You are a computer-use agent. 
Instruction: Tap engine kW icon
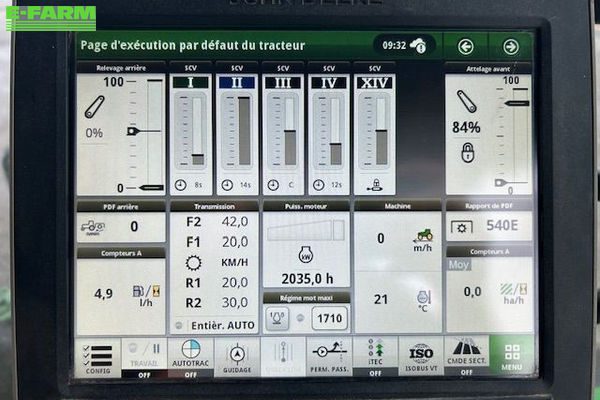pos(306,255)
